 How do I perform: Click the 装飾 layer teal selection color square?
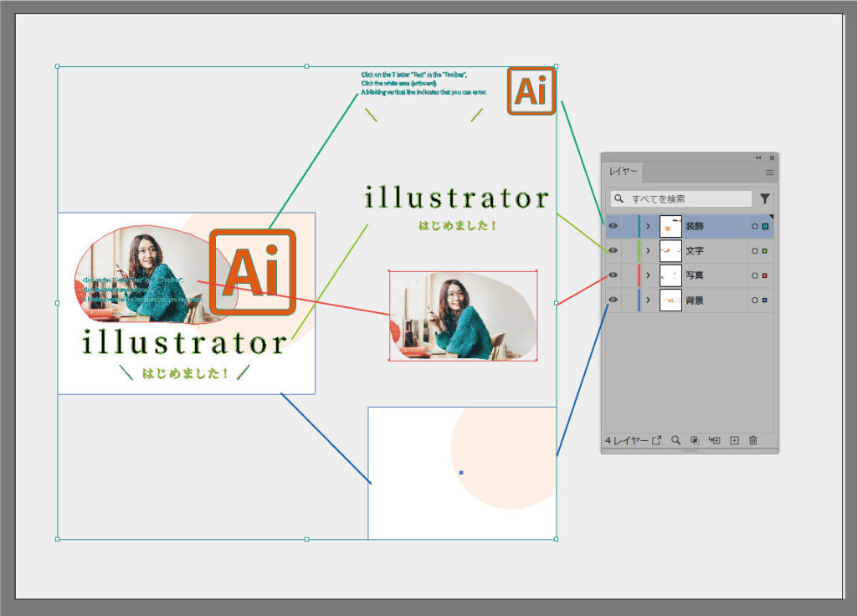point(765,226)
